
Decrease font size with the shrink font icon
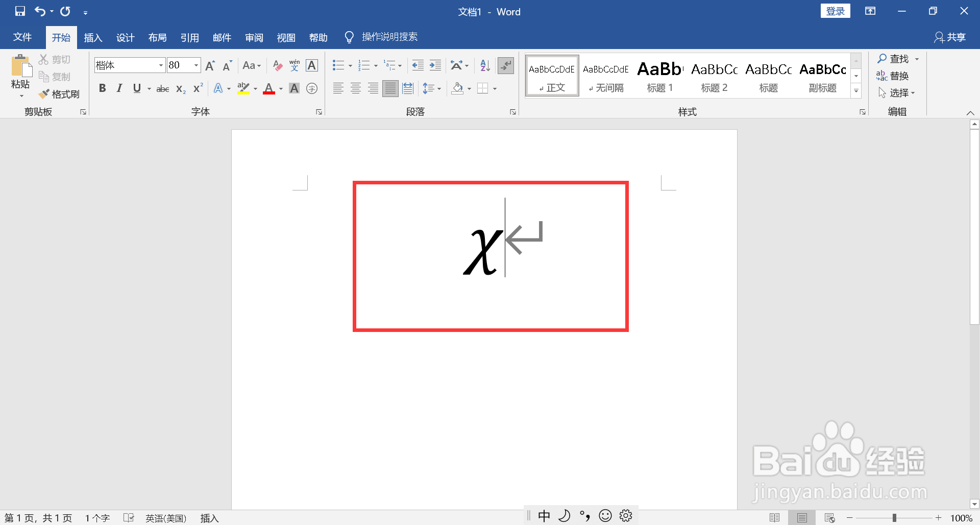227,65
